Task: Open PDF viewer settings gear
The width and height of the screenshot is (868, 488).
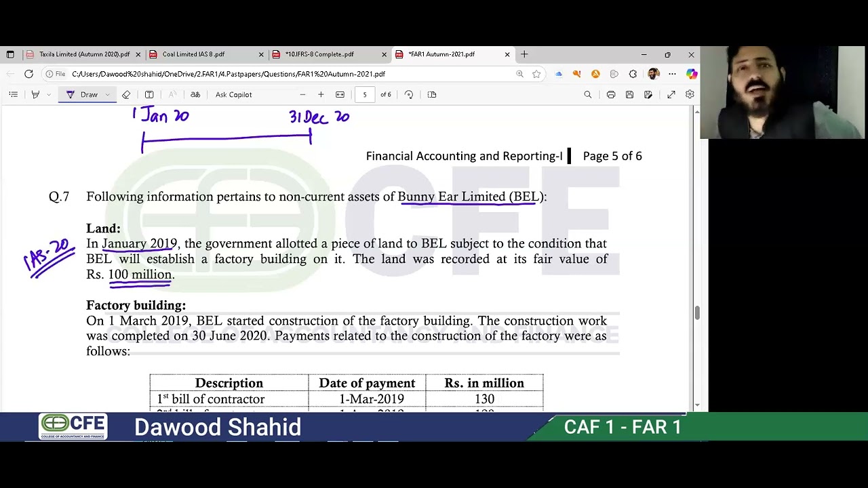Action: (x=690, y=95)
